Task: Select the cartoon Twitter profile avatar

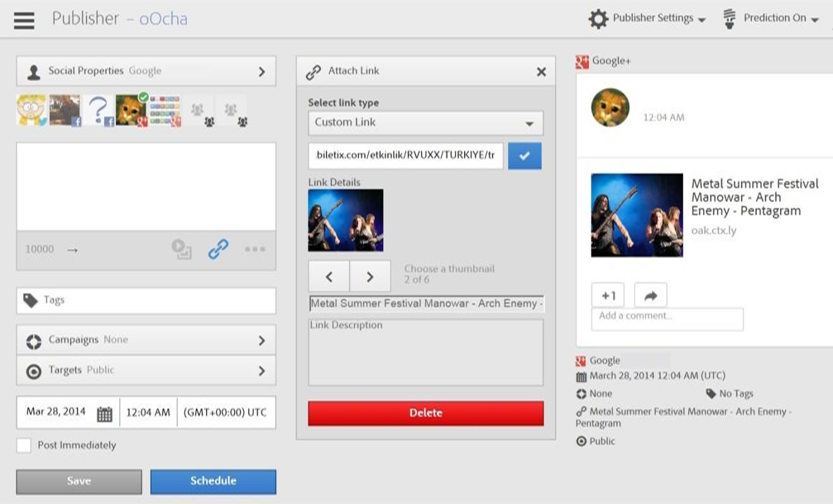Action: tap(32, 110)
